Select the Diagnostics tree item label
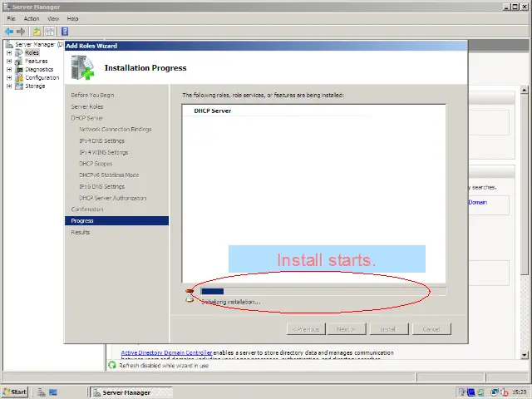Viewport: 532px width, 399px height. click(39, 70)
